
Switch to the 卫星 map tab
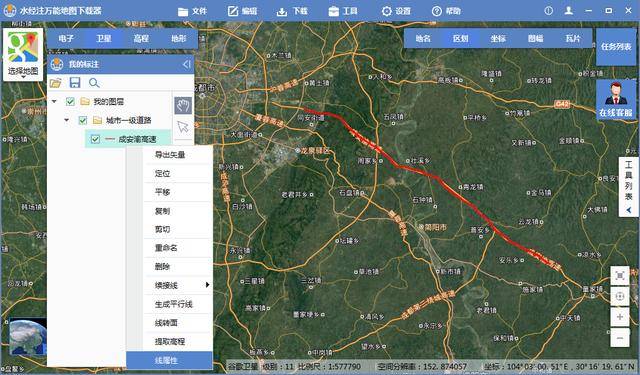tap(103, 38)
